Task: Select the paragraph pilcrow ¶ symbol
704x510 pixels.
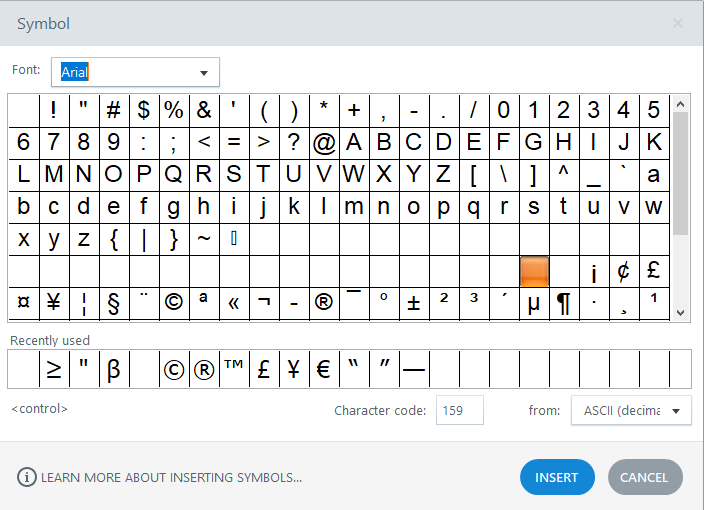Action: (564, 303)
